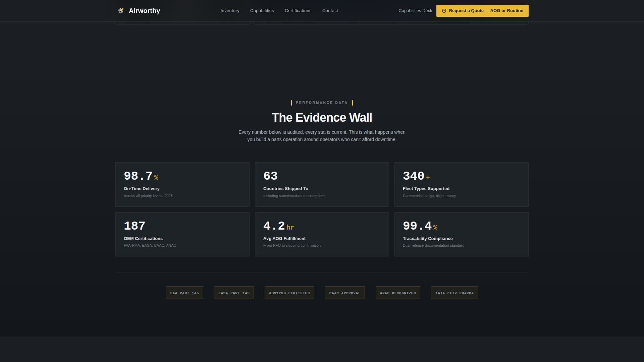Click the Fleet Types Supported card
The width and height of the screenshot is (644, 362).
(x=461, y=184)
